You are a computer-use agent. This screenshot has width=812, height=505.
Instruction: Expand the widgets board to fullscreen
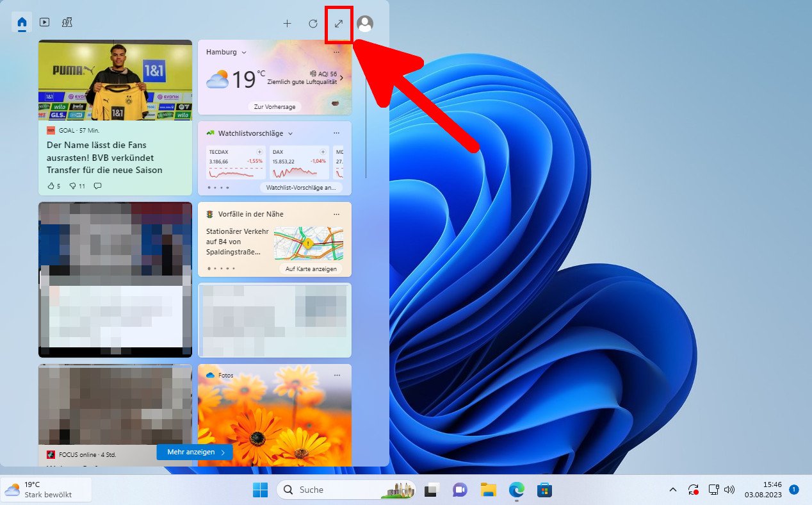pyautogui.click(x=339, y=24)
